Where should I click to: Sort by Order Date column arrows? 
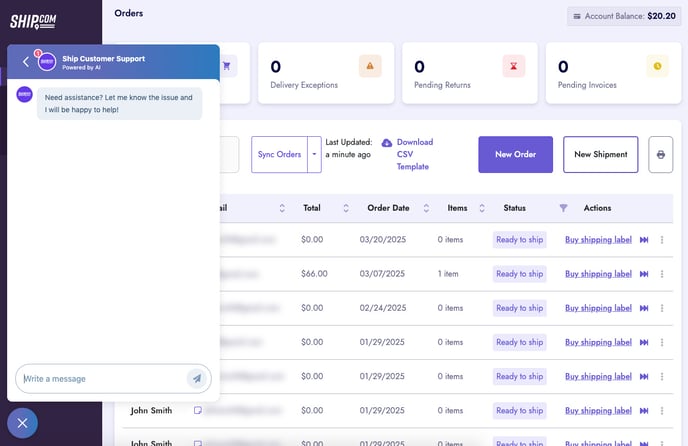click(x=426, y=208)
